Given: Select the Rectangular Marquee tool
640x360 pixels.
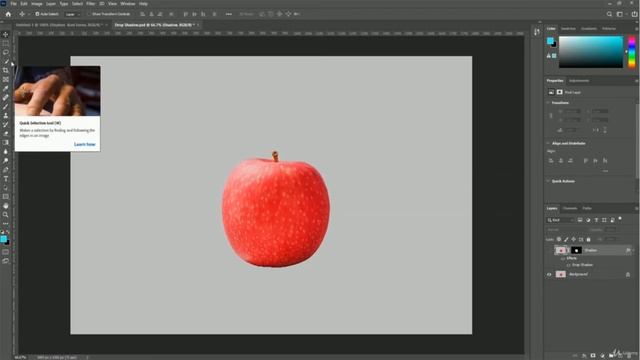Looking at the screenshot, I should point(6,43).
